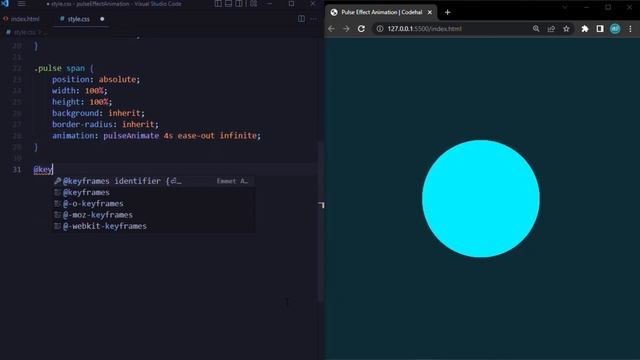640x360 pixels.
Task: Open the zoom magnifier icon in address bar
Action: click(x=536, y=29)
